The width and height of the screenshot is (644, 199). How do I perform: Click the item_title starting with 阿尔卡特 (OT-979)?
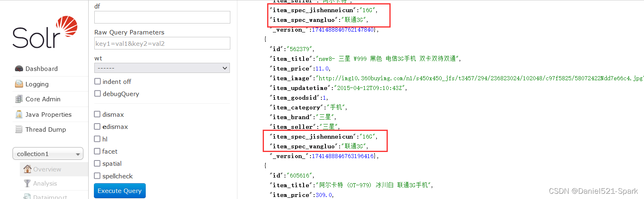click(373, 185)
